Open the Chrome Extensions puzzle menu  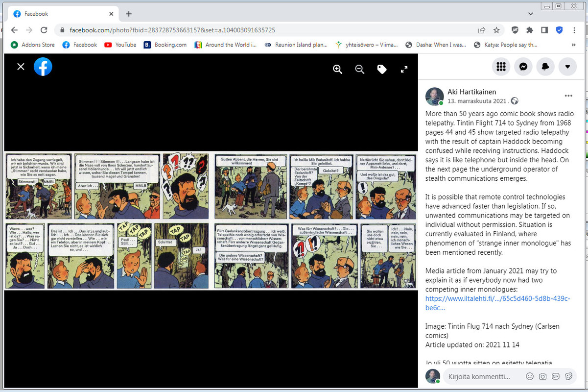tap(530, 30)
